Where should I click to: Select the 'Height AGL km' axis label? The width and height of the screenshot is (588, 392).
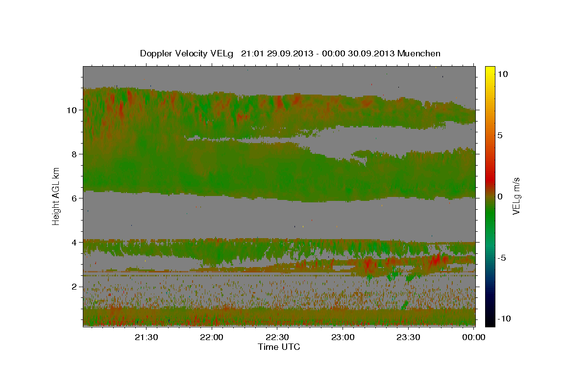[x=56, y=196]
